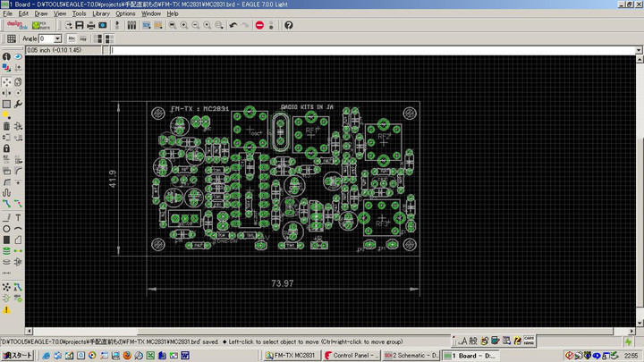The image size is (644, 362).
Task: Open the Options menu
Action: coord(125,14)
